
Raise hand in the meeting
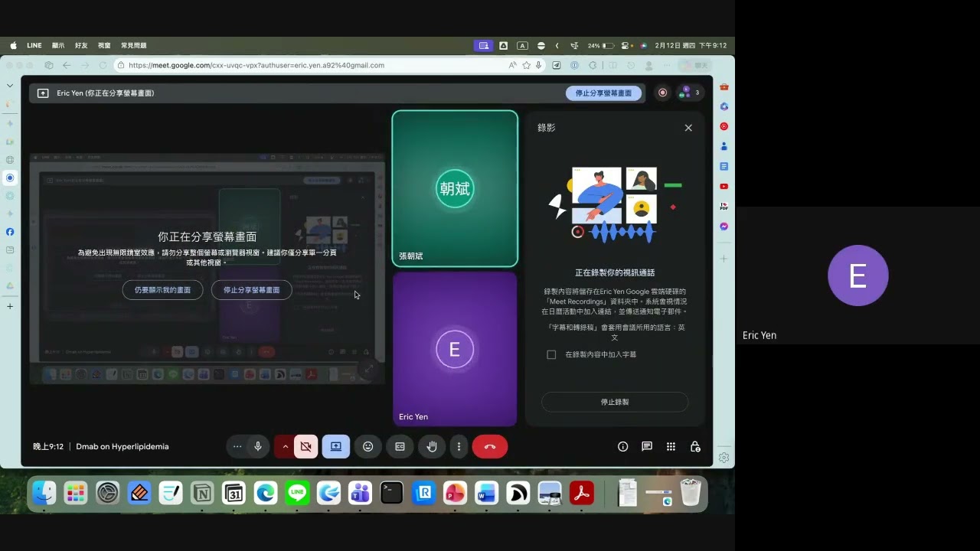[432, 446]
